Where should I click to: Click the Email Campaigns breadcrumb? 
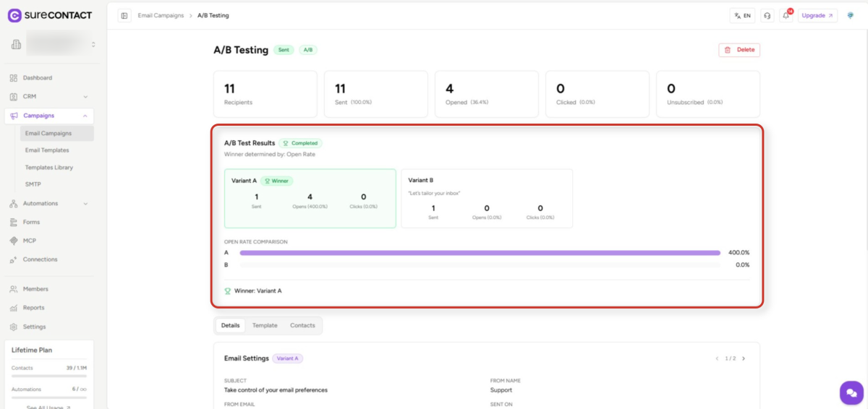[161, 15]
